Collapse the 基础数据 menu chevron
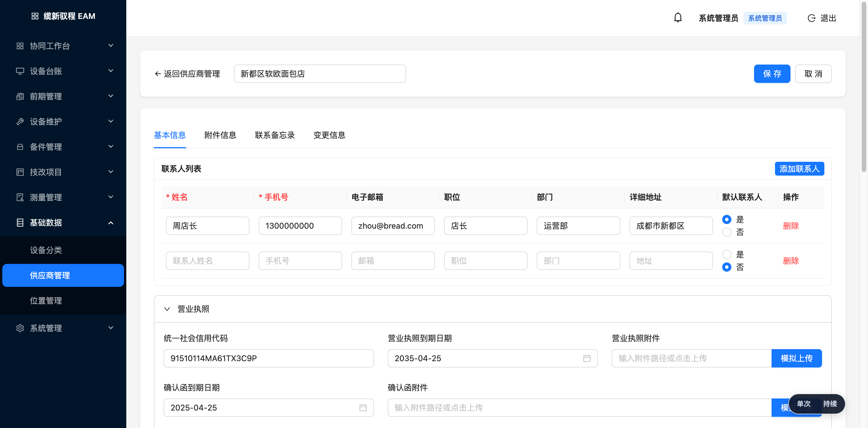Viewport: 868px width, 428px height. coord(111,223)
